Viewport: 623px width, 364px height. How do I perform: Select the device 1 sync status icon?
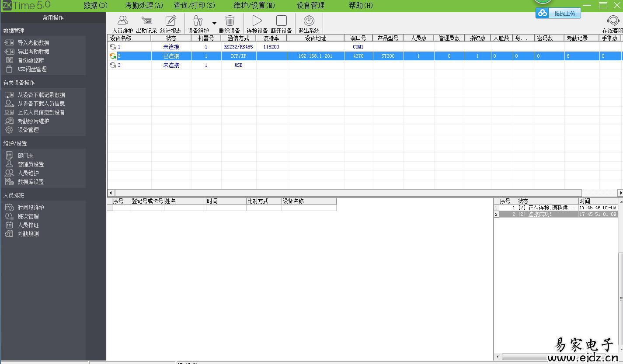click(113, 47)
